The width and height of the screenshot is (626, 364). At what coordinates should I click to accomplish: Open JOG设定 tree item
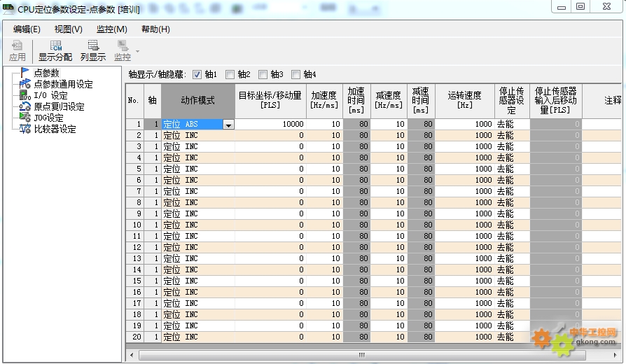click(49, 118)
